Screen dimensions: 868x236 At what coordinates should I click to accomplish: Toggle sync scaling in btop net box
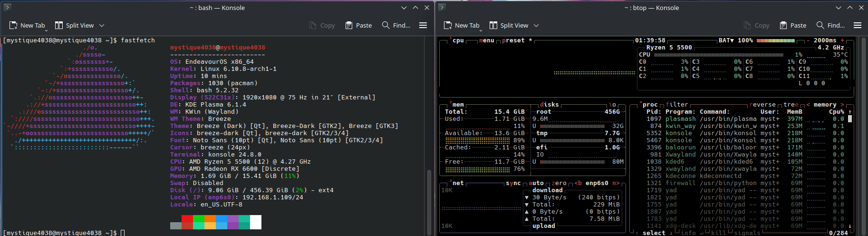pos(513,183)
